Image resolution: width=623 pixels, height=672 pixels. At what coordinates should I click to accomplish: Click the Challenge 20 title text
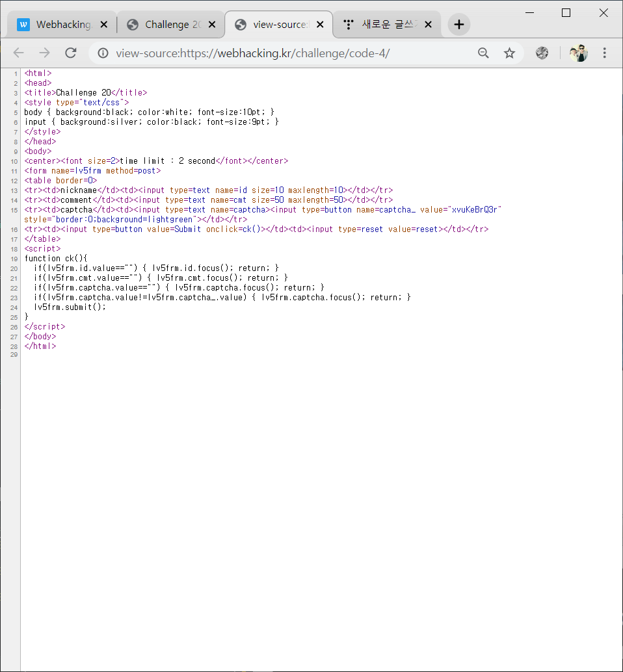[83, 92]
